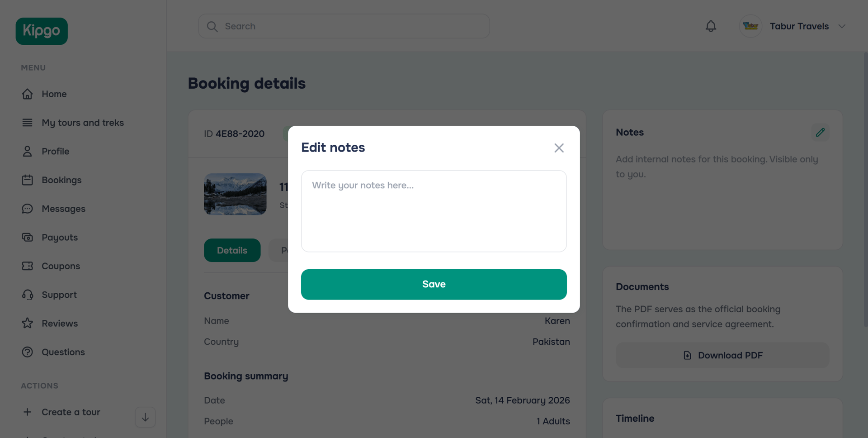Open Messages section

[x=63, y=209]
